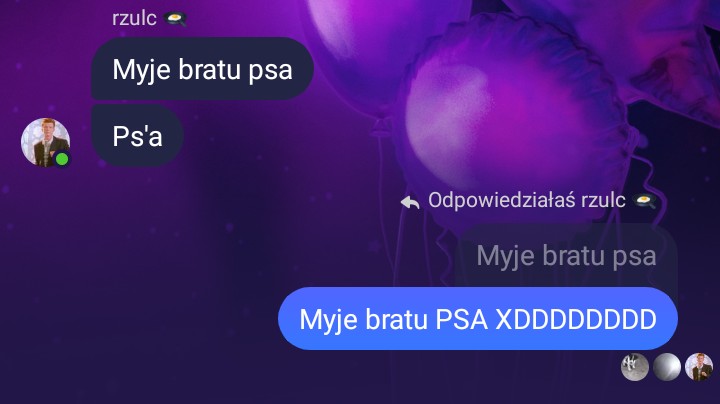The height and width of the screenshot is (404, 720).
Task: Click the large purple balloon in the chat background
Action: point(514,115)
